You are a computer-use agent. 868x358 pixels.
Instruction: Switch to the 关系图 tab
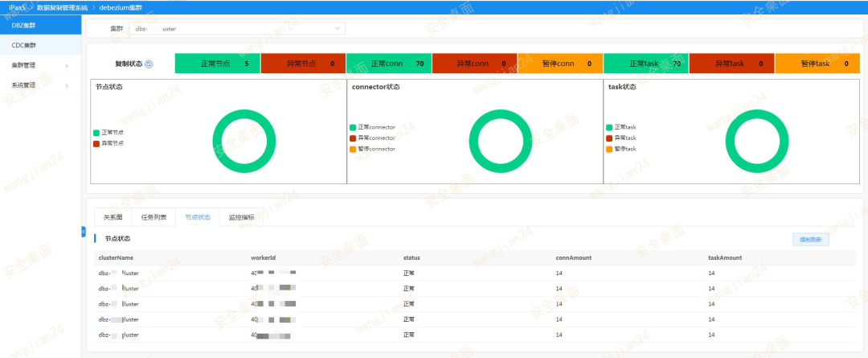coord(113,217)
